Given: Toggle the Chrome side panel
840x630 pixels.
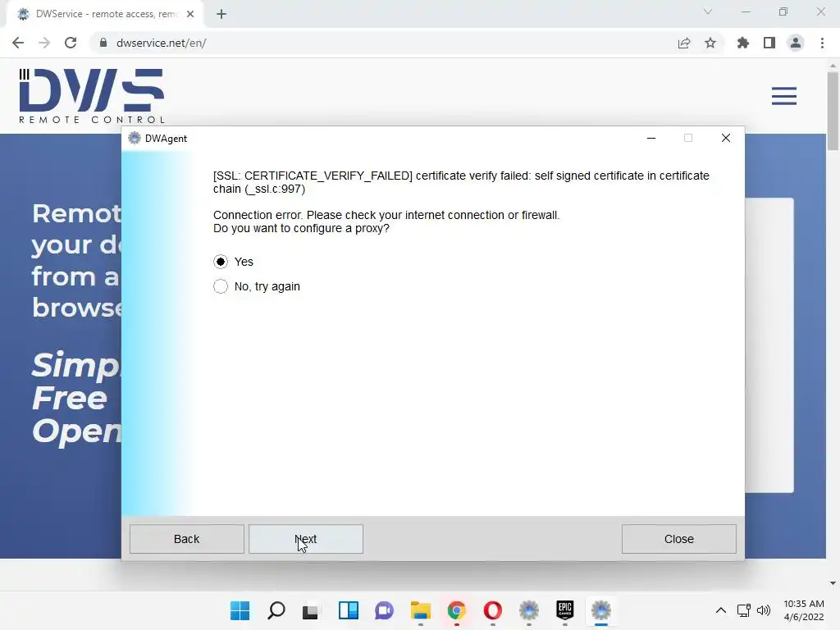Looking at the screenshot, I should 769,43.
